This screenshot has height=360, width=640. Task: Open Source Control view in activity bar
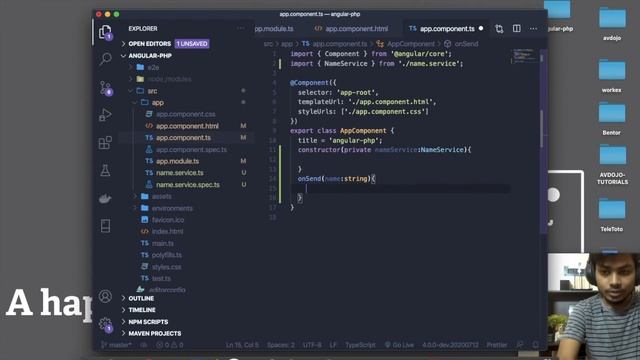click(105, 88)
